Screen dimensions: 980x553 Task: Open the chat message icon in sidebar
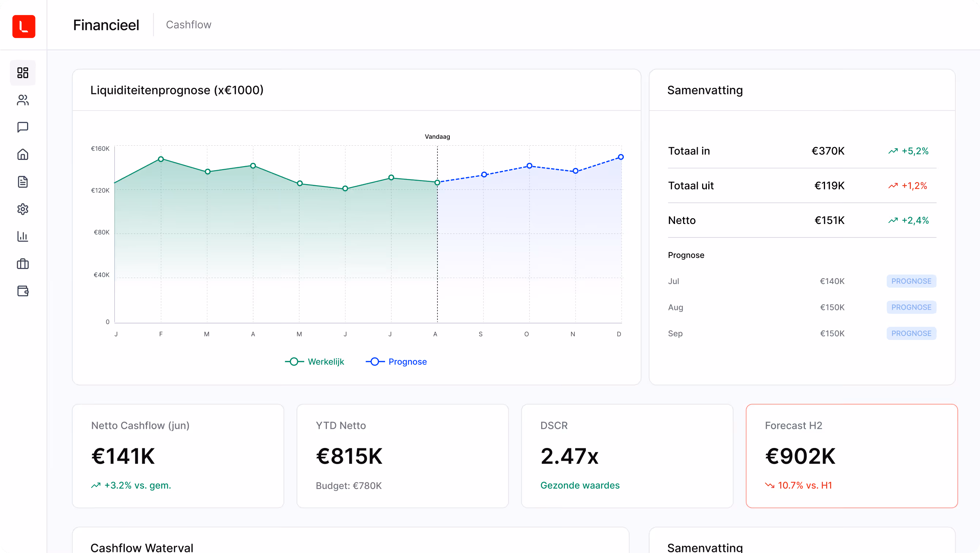[23, 127]
